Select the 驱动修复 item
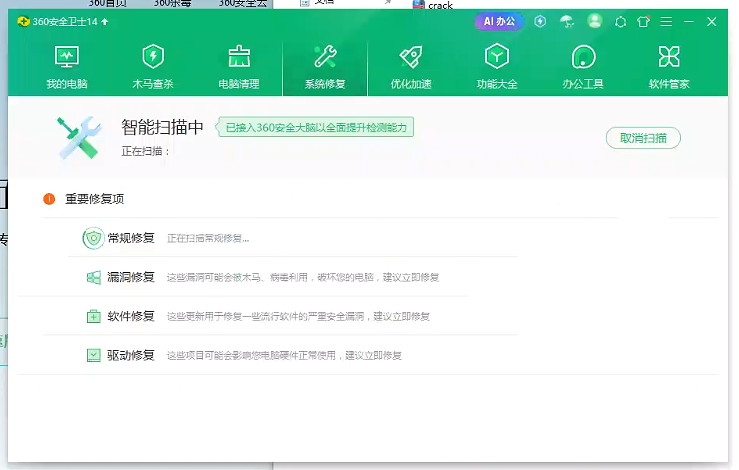Viewport: 739px width, 470px height. [131, 355]
